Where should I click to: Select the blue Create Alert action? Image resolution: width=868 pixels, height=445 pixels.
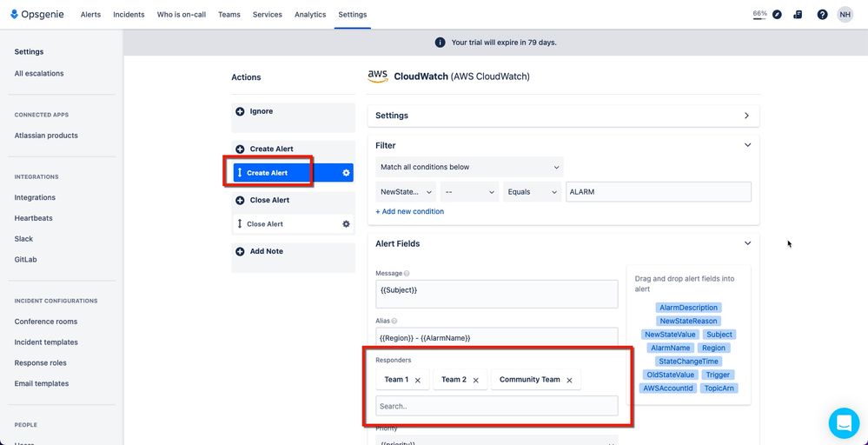click(x=293, y=173)
